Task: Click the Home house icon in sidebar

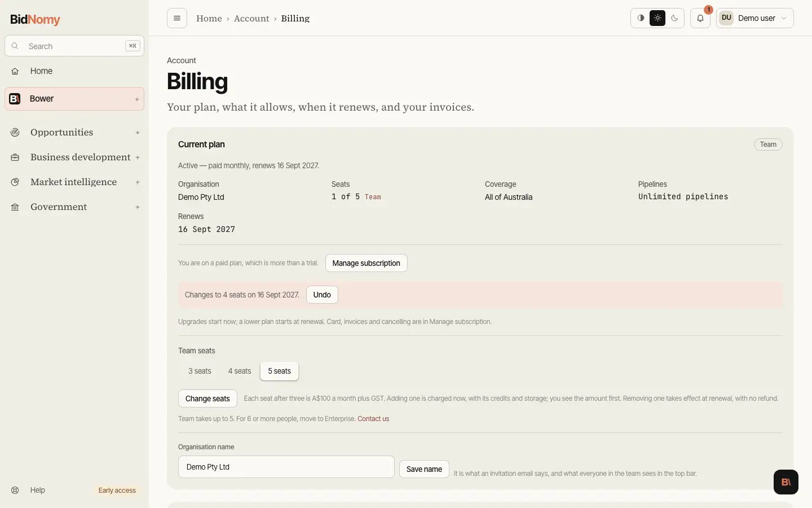Action: coord(15,71)
